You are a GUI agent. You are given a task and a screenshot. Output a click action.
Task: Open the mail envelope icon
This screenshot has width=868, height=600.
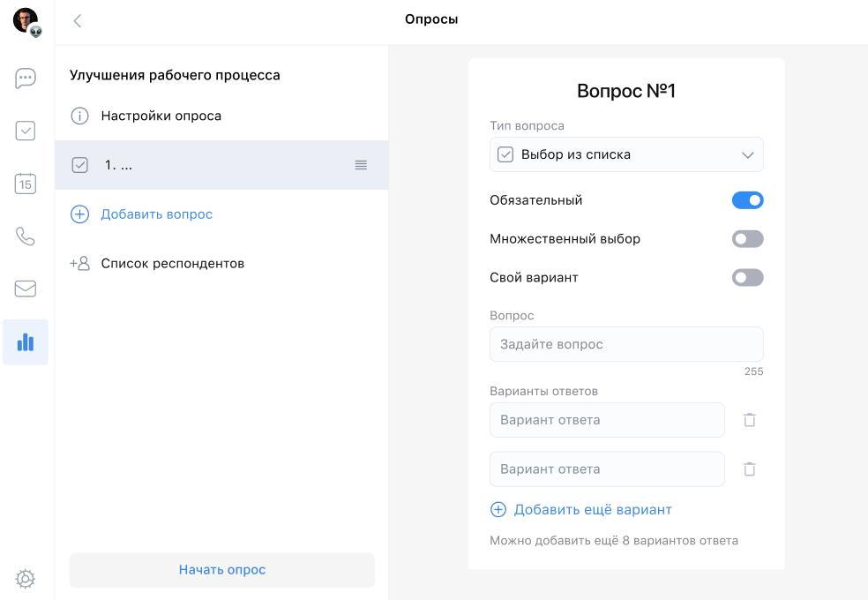(x=26, y=289)
